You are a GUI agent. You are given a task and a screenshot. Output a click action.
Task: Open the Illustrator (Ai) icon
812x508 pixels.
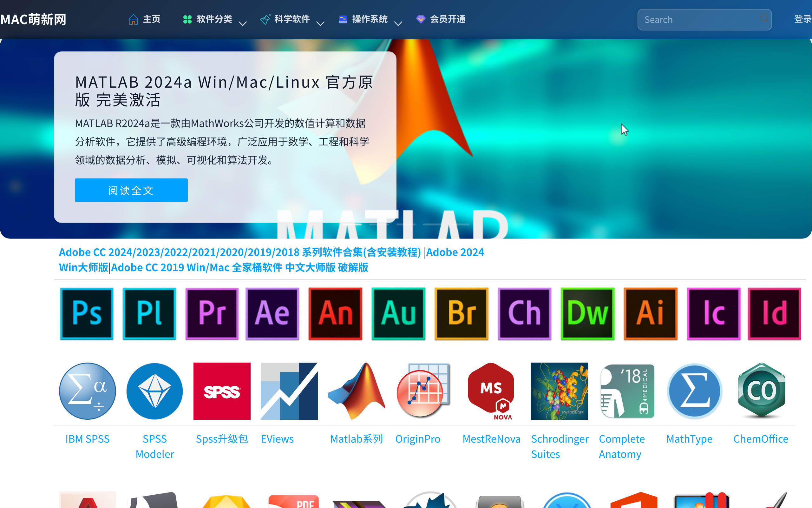[651, 314]
